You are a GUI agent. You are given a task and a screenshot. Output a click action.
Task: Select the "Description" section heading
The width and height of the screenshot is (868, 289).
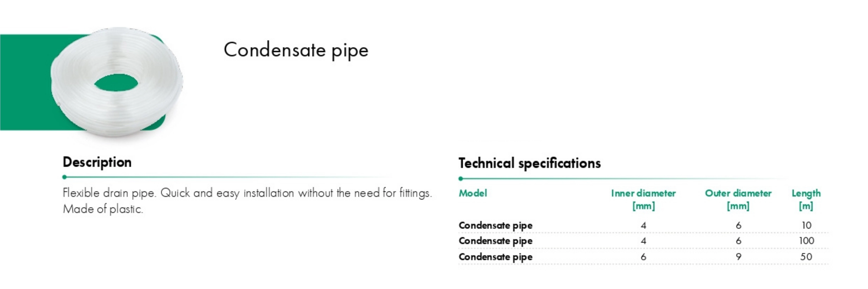(97, 162)
